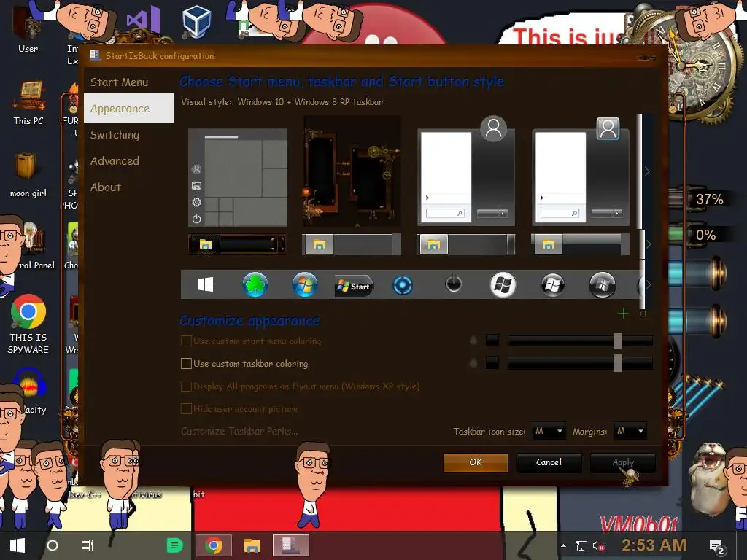Show more start button styles arrow
747x560 pixels.
pyautogui.click(x=647, y=285)
